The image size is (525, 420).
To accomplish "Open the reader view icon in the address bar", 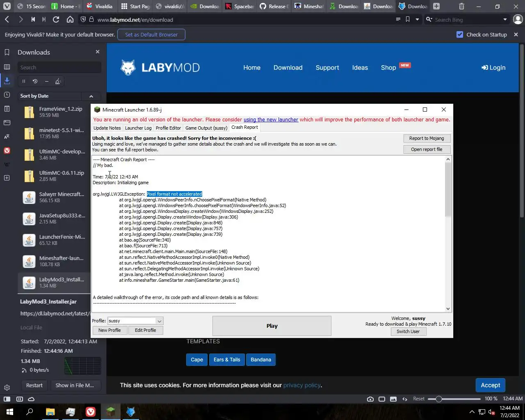I will [398, 19].
